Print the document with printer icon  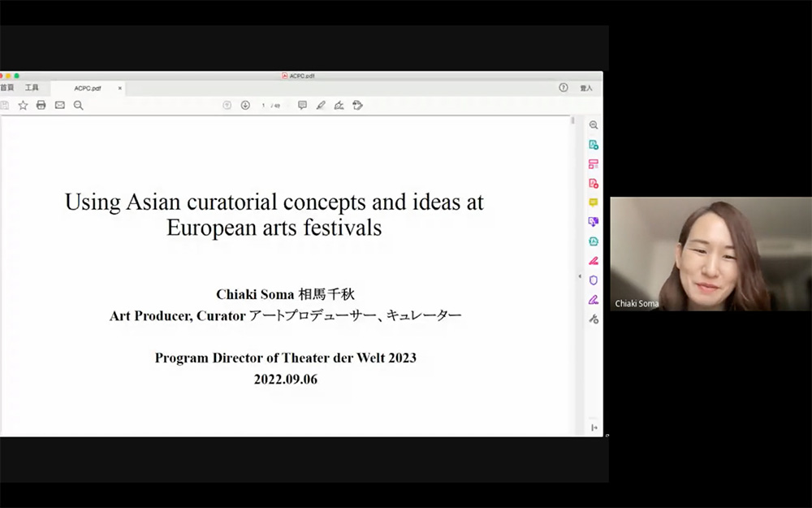pos(41,105)
